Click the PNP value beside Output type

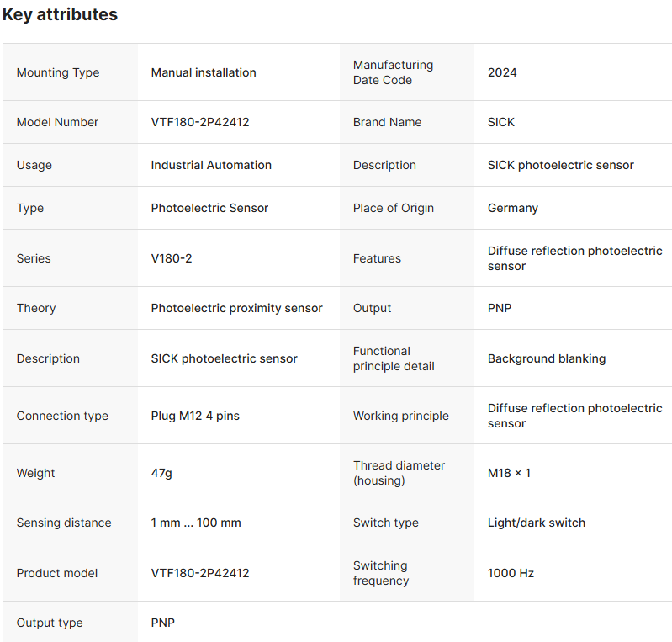pyautogui.click(x=163, y=623)
